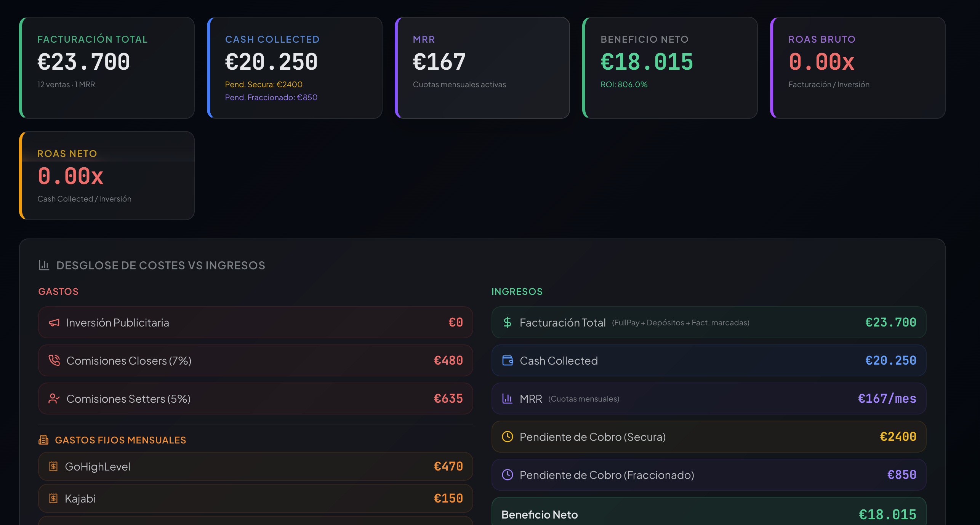Click the 'Cuotas mensuales activas' caption
Image resolution: width=980 pixels, height=525 pixels.
pos(460,85)
